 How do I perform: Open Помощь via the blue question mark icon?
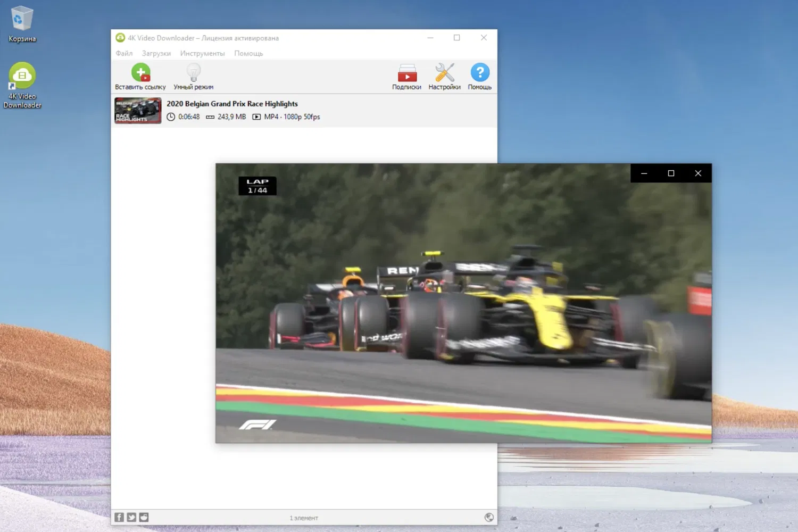pyautogui.click(x=479, y=73)
